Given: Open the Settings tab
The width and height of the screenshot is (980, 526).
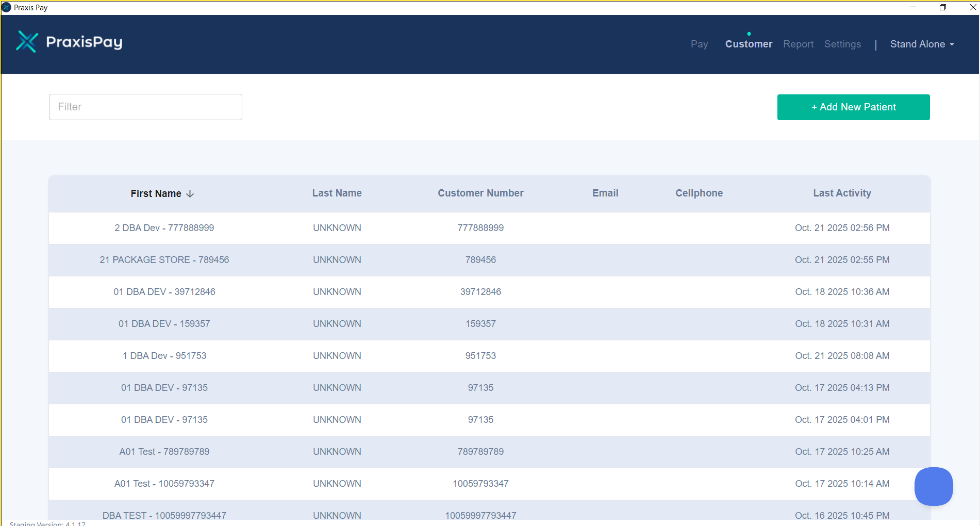Looking at the screenshot, I should (842, 44).
